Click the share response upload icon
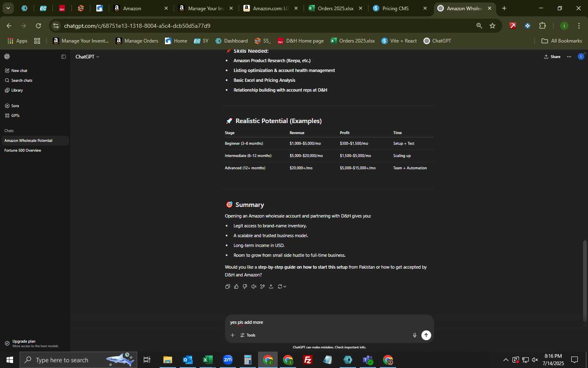Screen dimensions: 588x368 point(271,287)
